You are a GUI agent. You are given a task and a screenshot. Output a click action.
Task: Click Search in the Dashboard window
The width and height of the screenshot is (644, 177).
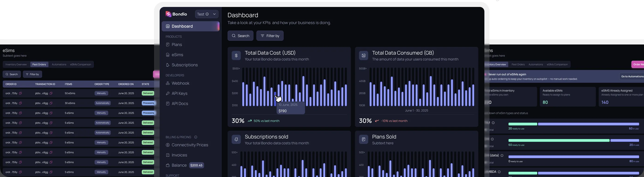pyautogui.click(x=240, y=36)
